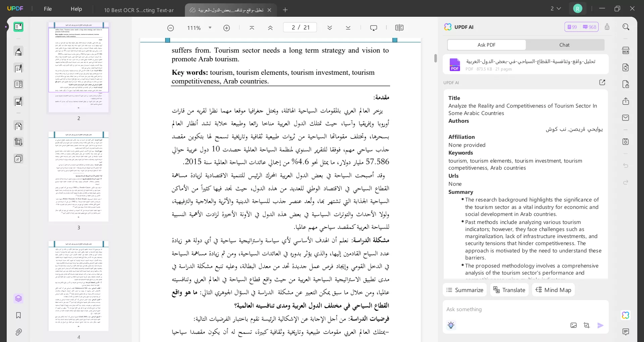644x342 pixels.
Task: Jump to the last page
Action: [348, 28]
